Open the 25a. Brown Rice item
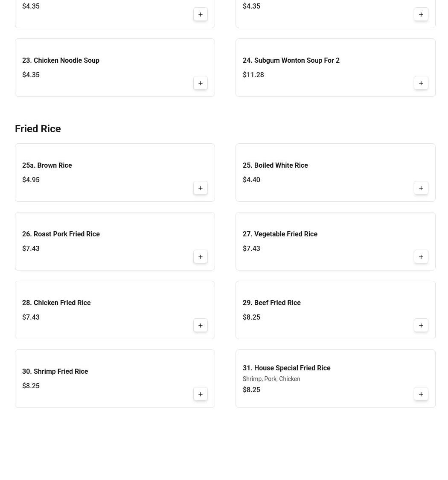448x480 pixels. click(x=47, y=166)
